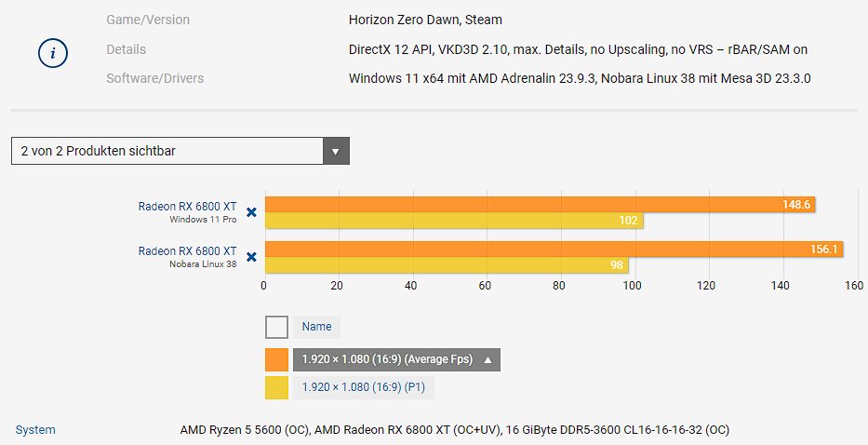The width and height of the screenshot is (868, 445).
Task: Open the products dropdown arrow button
Action: 336,151
